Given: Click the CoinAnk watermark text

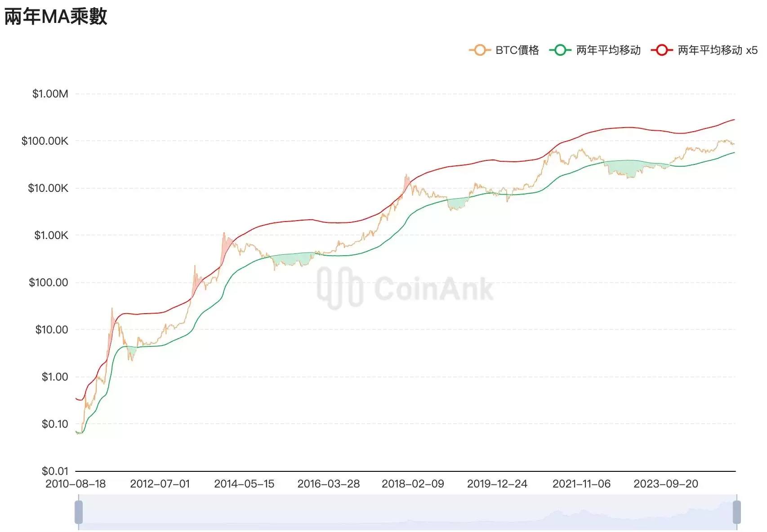Looking at the screenshot, I should pyautogui.click(x=433, y=288).
